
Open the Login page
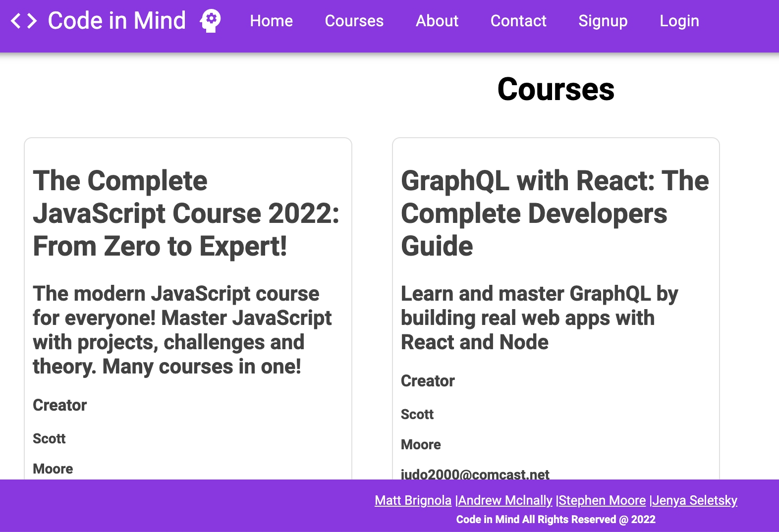(679, 21)
